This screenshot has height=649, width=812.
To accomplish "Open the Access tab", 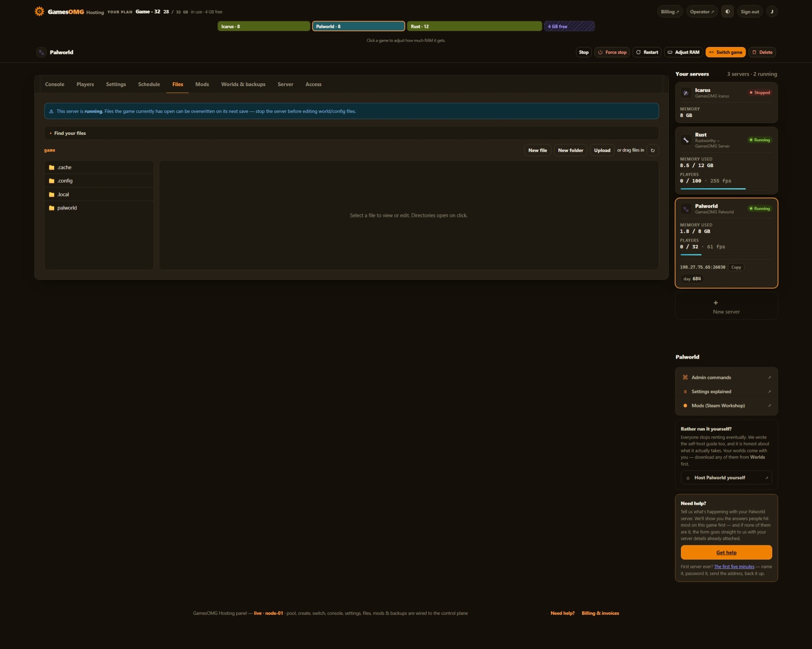I will (x=313, y=84).
